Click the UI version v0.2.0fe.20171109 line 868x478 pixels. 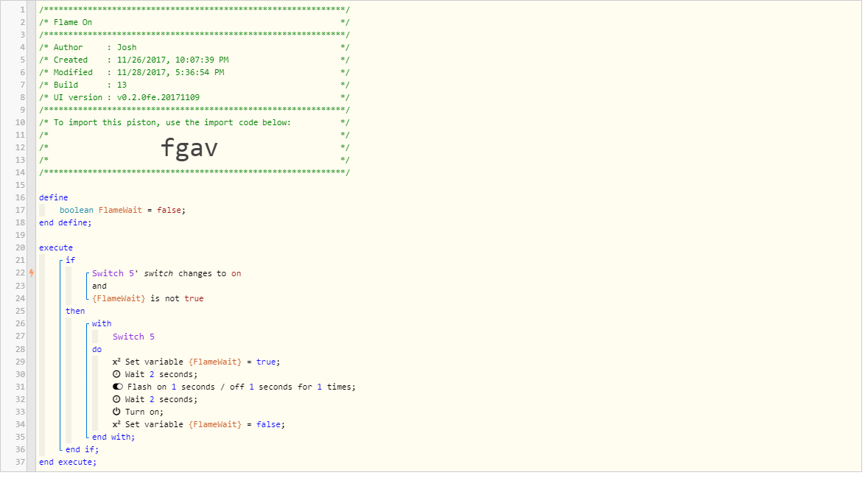pos(195,97)
